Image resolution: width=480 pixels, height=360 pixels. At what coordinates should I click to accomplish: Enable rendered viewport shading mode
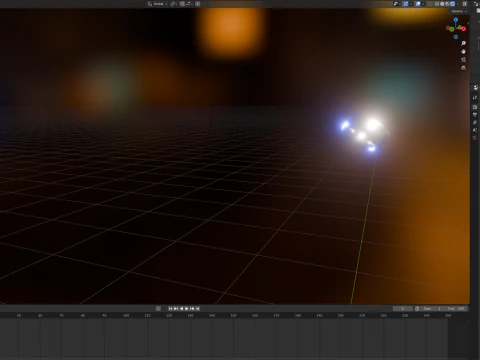click(453, 4)
